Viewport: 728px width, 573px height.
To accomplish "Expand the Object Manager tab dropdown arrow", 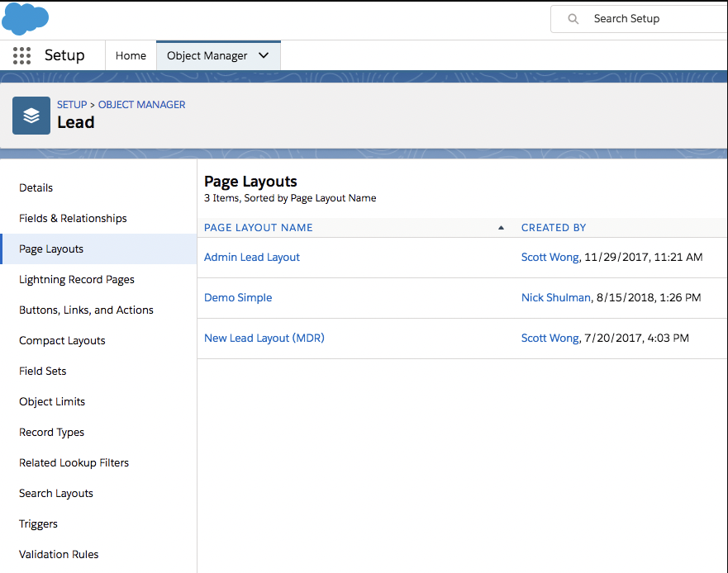I will coord(264,55).
